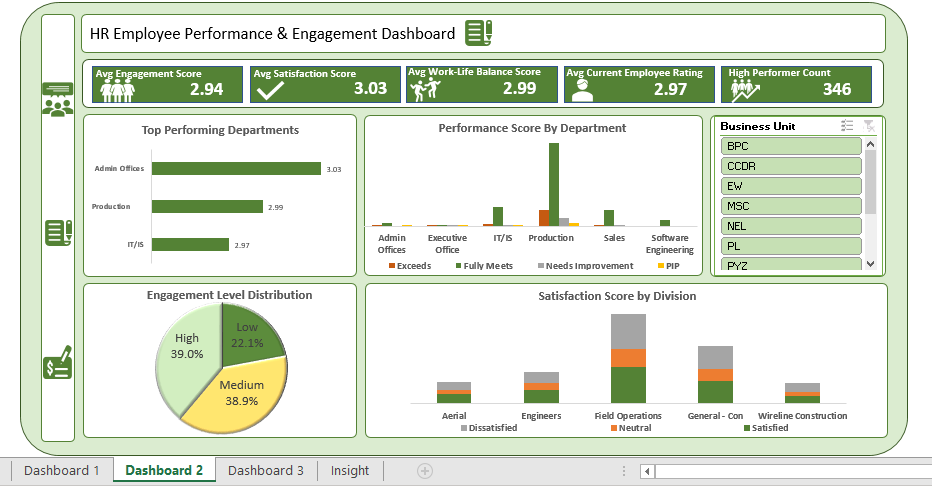Click the 3.03 satisfaction score KPI value

(x=371, y=89)
